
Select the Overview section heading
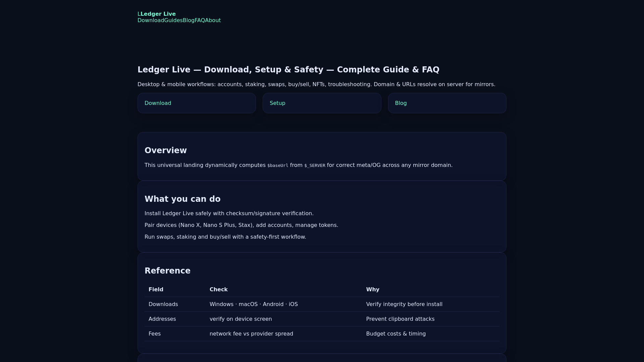click(166, 150)
